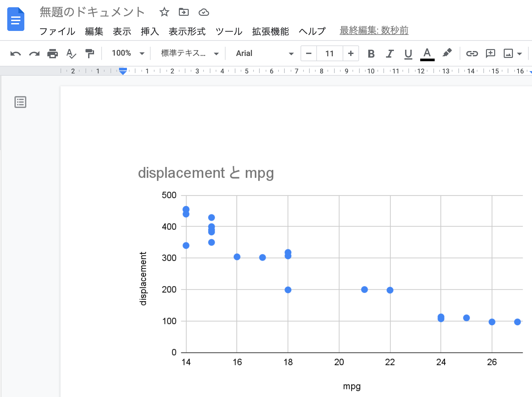Open the document outline sidebar icon

20,102
